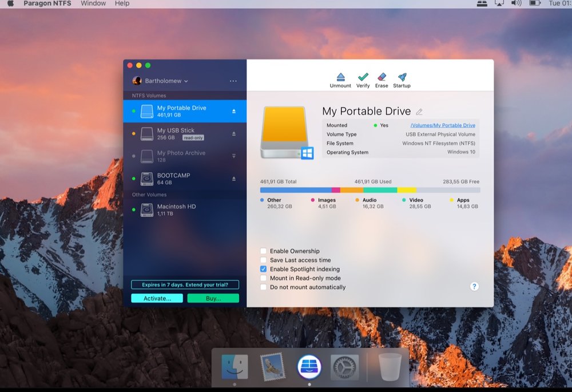Enable the Enable Ownership checkbox
The height and width of the screenshot is (392, 572).
(263, 251)
